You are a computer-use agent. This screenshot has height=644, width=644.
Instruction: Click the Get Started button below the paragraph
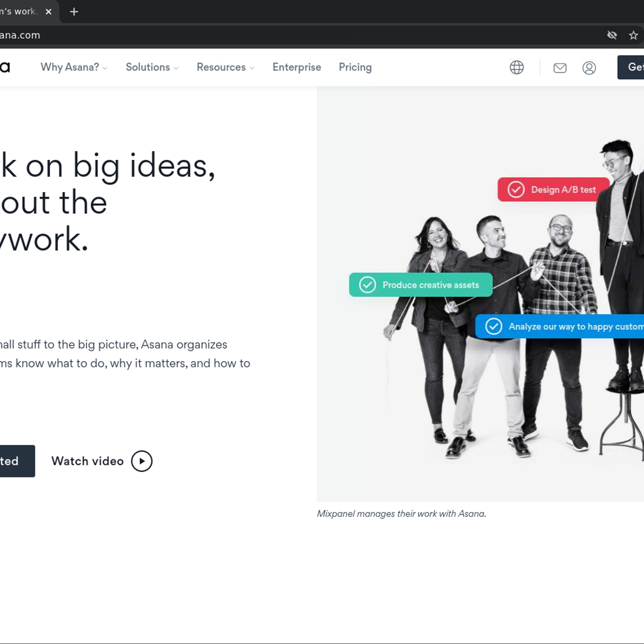[17, 461]
